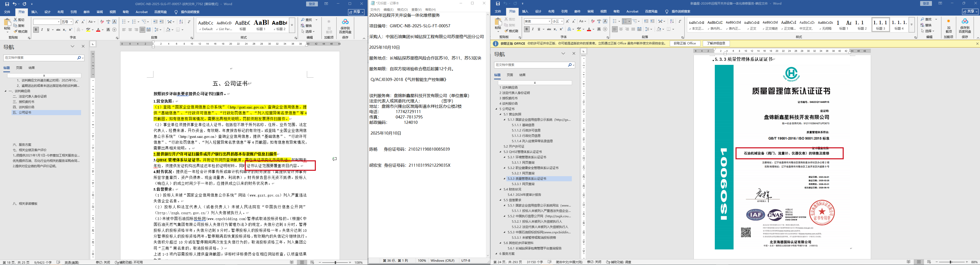The image size is (980, 265).
Task: Click the yellow highlight color button in left Word
Action: click(88, 30)
